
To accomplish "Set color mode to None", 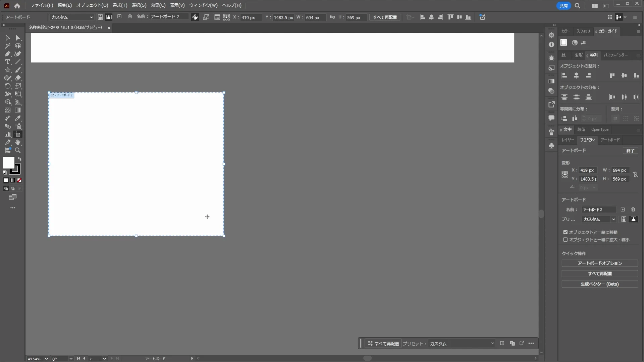I will [19, 180].
